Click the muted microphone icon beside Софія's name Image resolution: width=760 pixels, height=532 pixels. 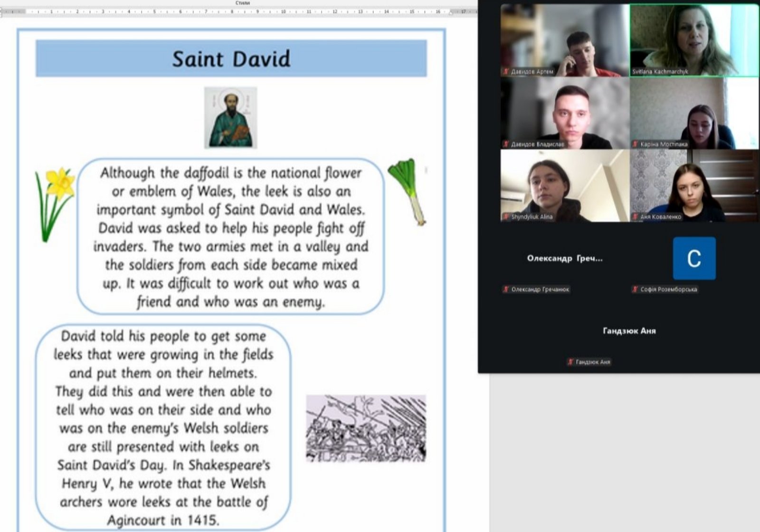point(635,289)
